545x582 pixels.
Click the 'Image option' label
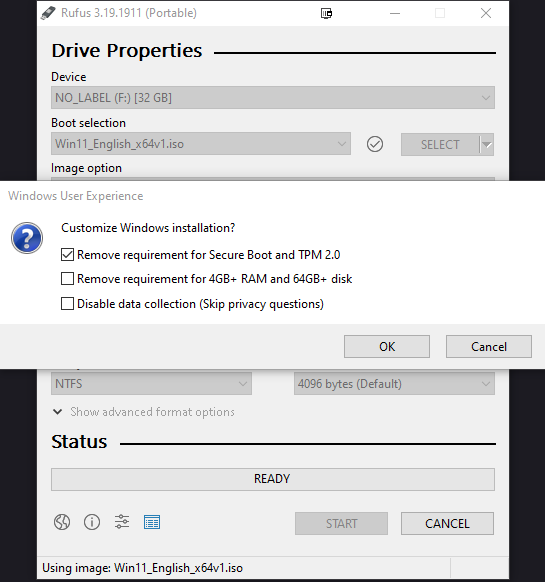87,168
